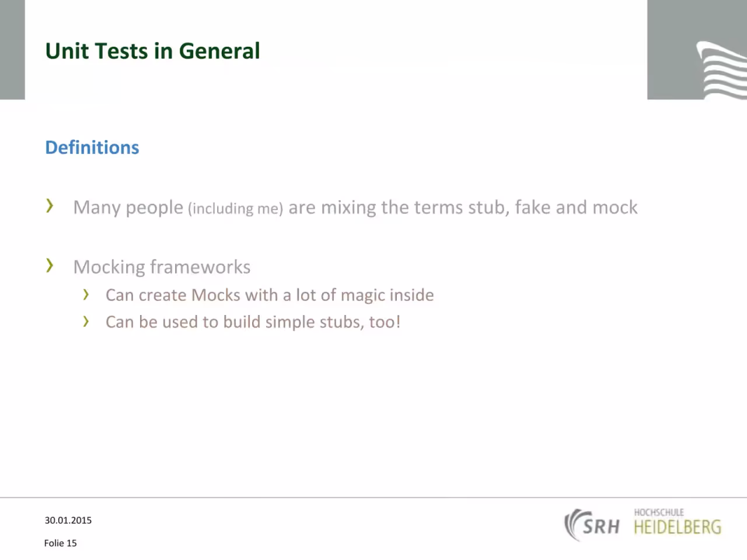
Task: Click the '(including me)' small text
Action: 235,208
